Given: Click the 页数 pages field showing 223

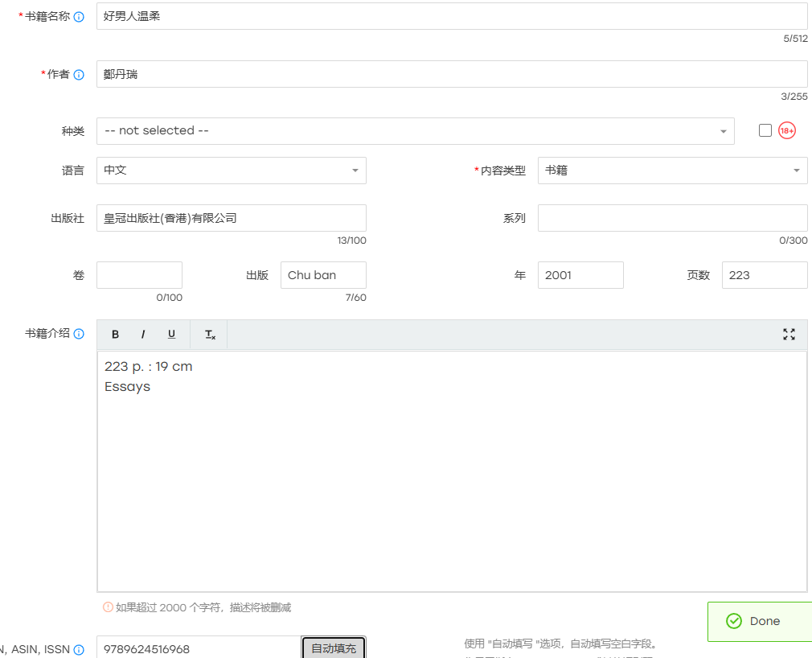Looking at the screenshot, I should click(x=765, y=275).
